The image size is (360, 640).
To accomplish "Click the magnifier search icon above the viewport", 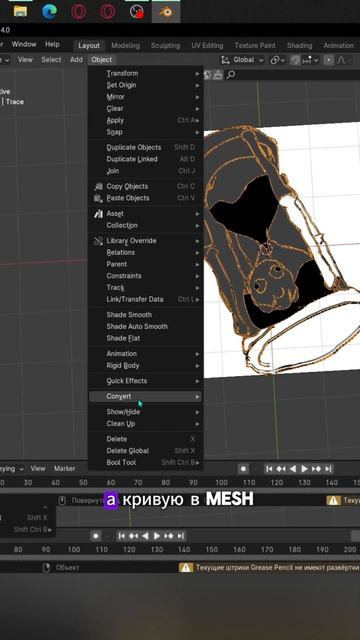I will [x=231, y=75].
